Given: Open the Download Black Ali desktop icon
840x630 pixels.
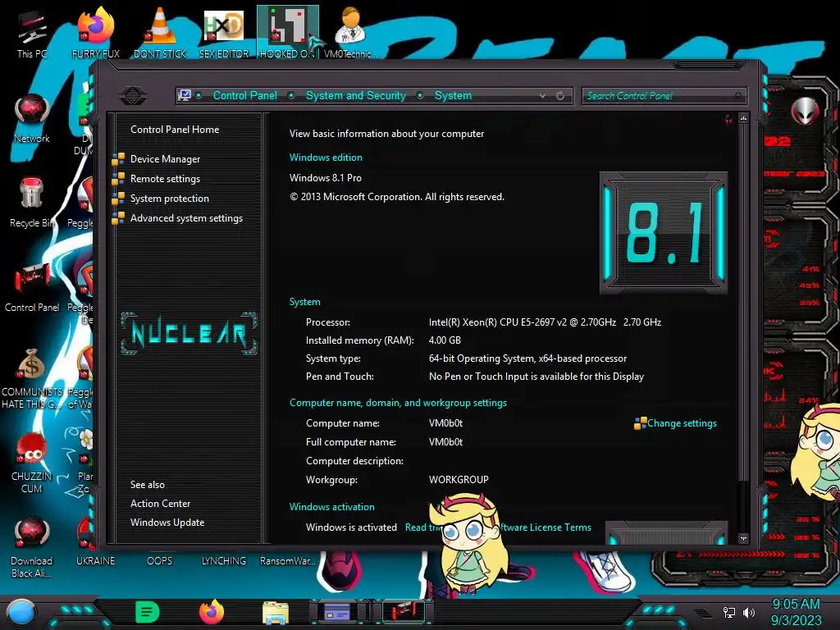Looking at the screenshot, I should click(32, 547).
